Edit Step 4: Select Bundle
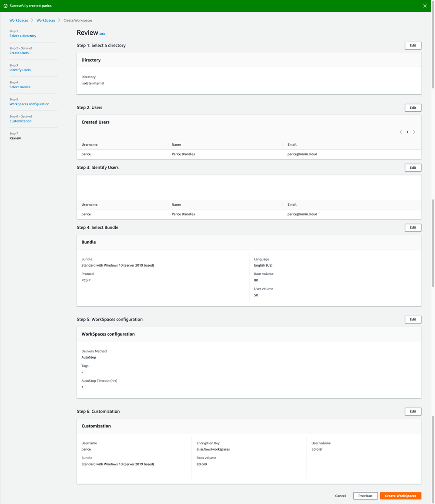The height and width of the screenshot is (504, 435). tap(412, 227)
